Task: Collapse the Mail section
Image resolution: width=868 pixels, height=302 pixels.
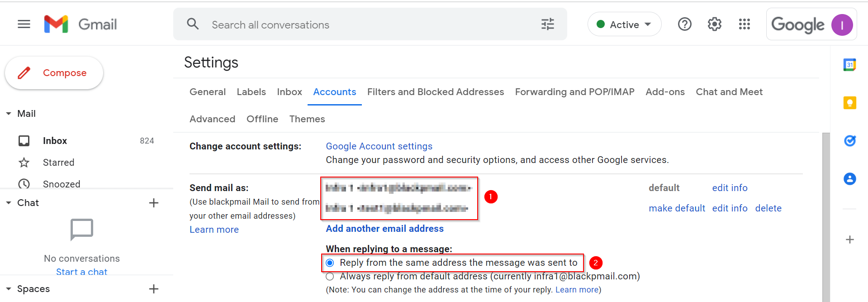Action: point(9,114)
